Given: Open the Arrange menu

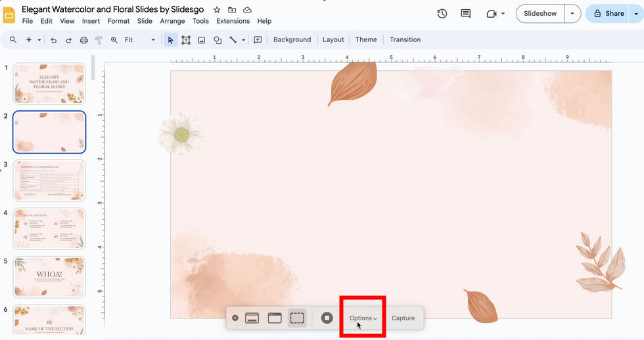Looking at the screenshot, I should tap(172, 21).
